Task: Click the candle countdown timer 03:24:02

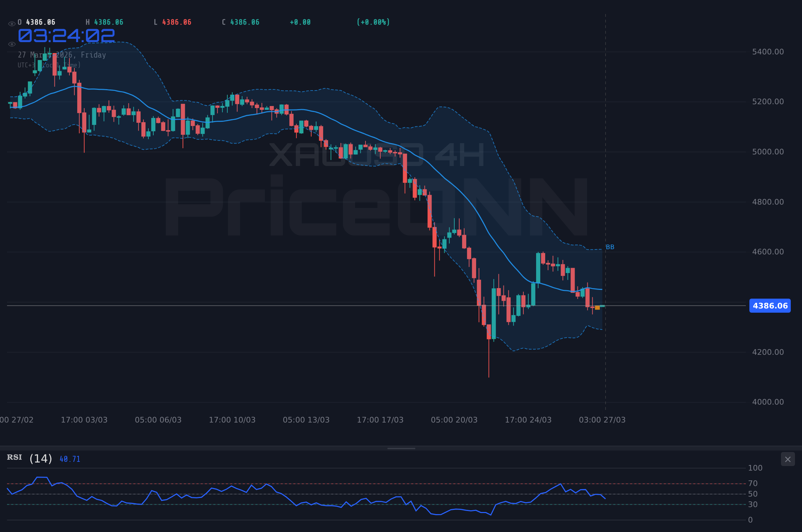Action: click(x=66, y=35)
